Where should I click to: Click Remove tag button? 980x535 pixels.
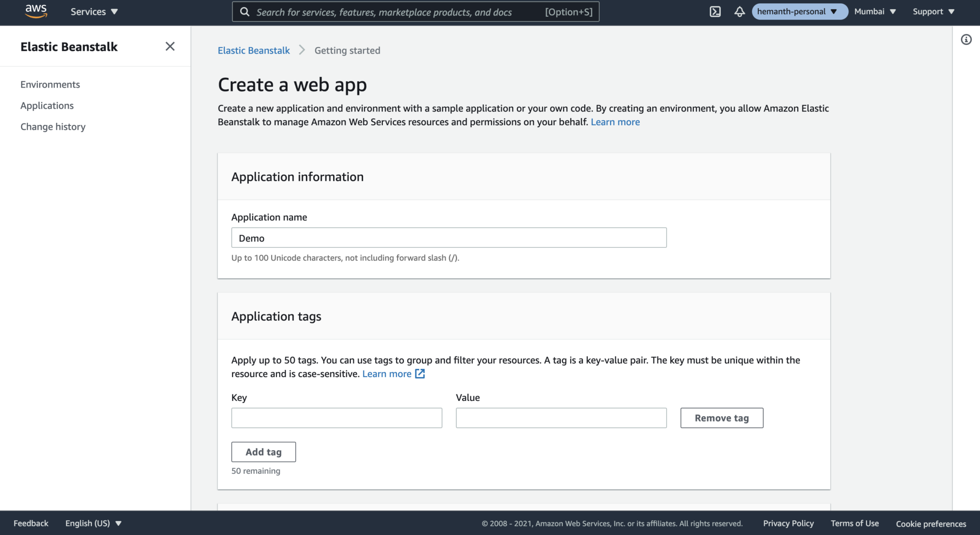pos(721,417)
